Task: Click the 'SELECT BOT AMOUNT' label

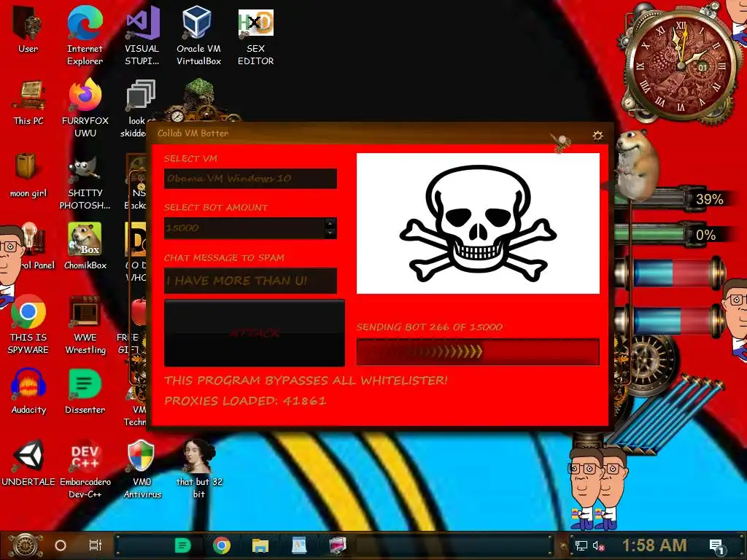Action: tap(216, 208)
